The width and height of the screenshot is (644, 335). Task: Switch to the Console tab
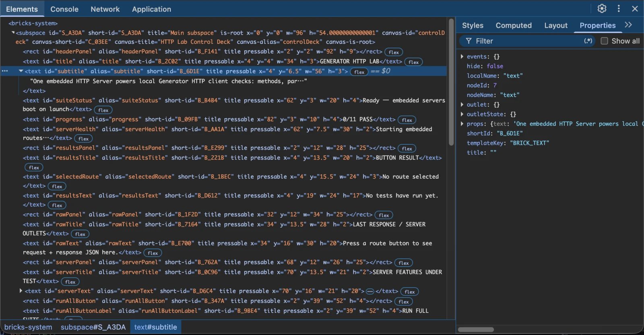[x=64, y=9]
